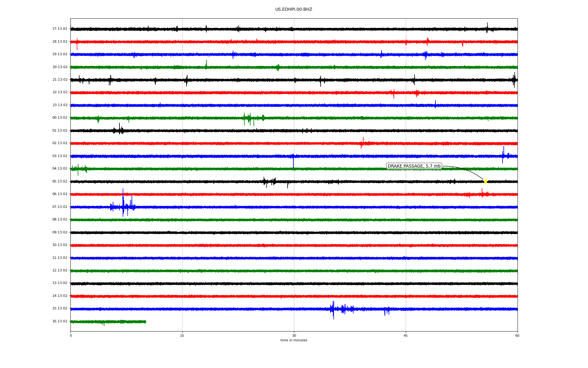Click the x-axis tick label 15
Image resolution: width=588 pixels, height=368 pixels.
tap(182, 336)
